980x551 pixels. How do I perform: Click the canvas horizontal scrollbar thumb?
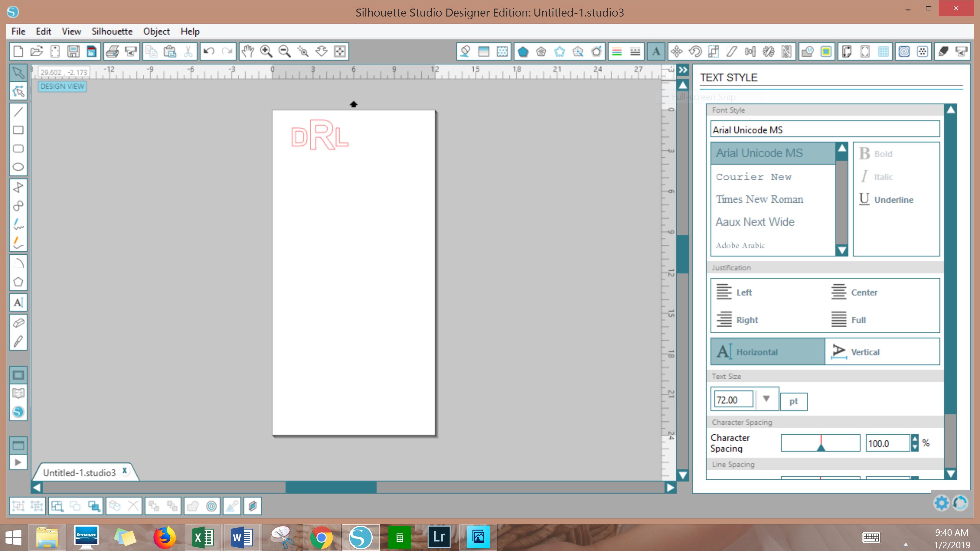click(331, 488)
